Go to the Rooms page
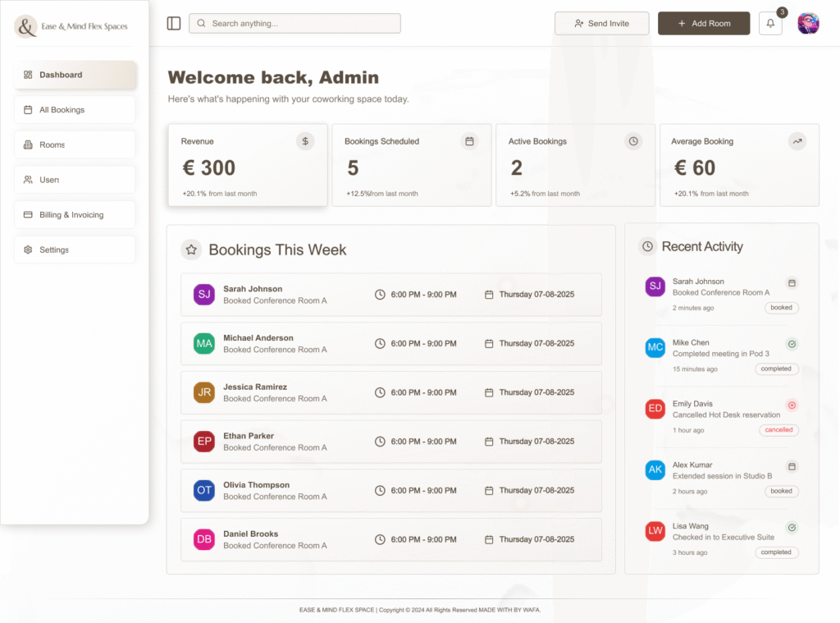 pos(75,145)
